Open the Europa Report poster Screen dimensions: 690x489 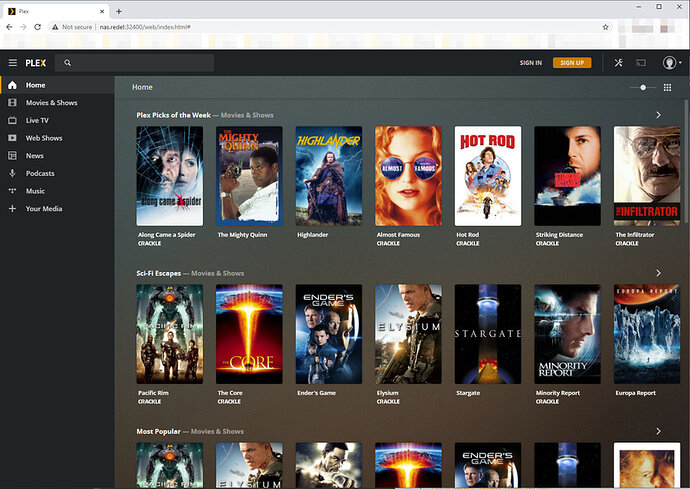pos(647,334)
